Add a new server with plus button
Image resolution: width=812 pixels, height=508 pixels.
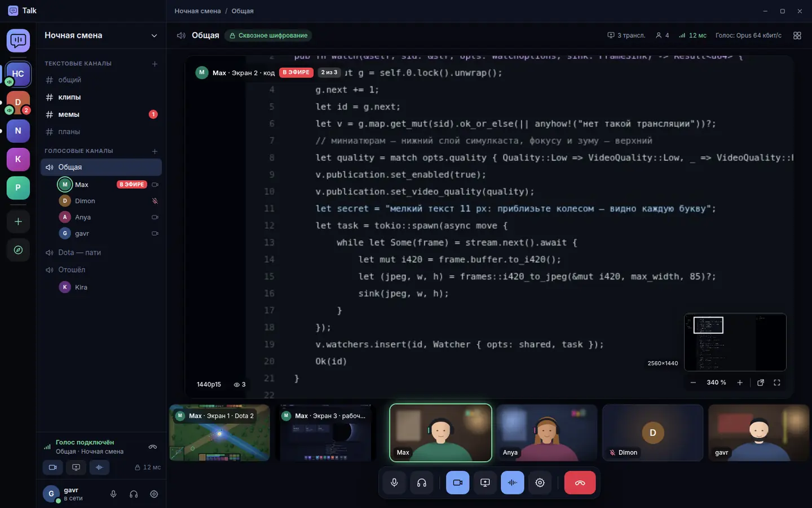[x=18, y=222]
